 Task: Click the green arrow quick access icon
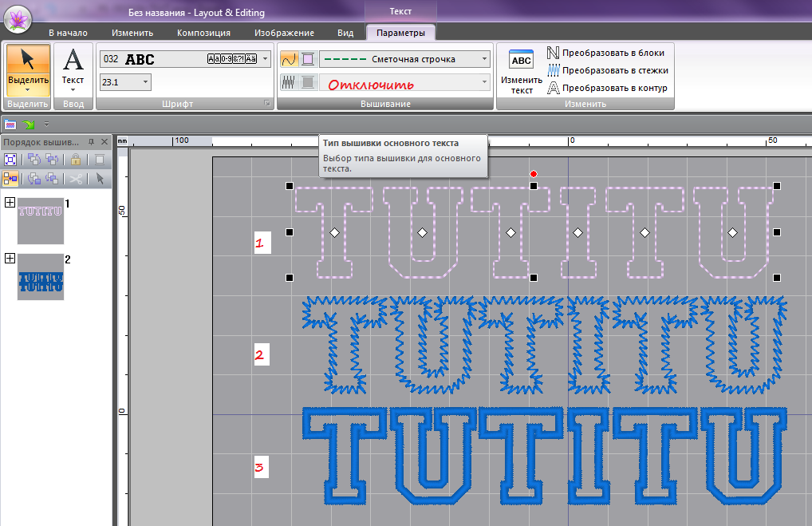[x=28, y=125]
